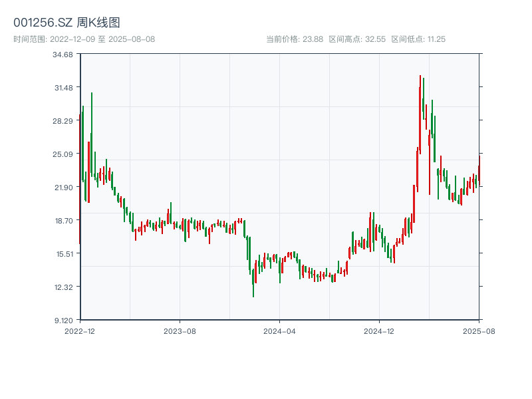Click the 2024-04 x-axis date label
The height and width of the screenshot is (399, 532).
pyautogui.click(x=279, y=331)
